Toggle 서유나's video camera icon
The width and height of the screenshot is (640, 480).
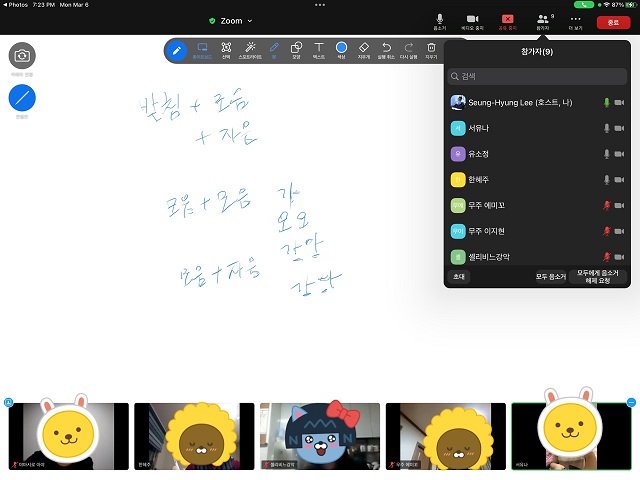pyautogui.click(x=620, y=128)
